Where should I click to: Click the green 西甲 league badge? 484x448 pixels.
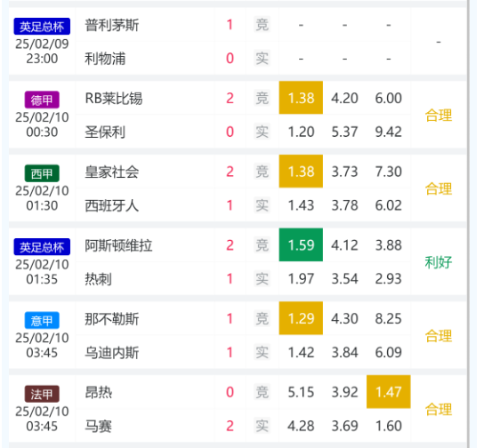[x=42, y=173]
